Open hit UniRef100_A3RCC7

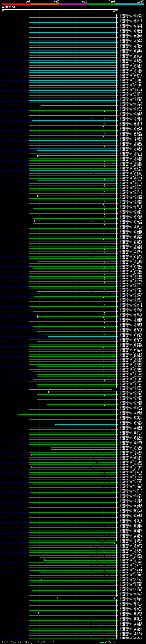point(131,40)
